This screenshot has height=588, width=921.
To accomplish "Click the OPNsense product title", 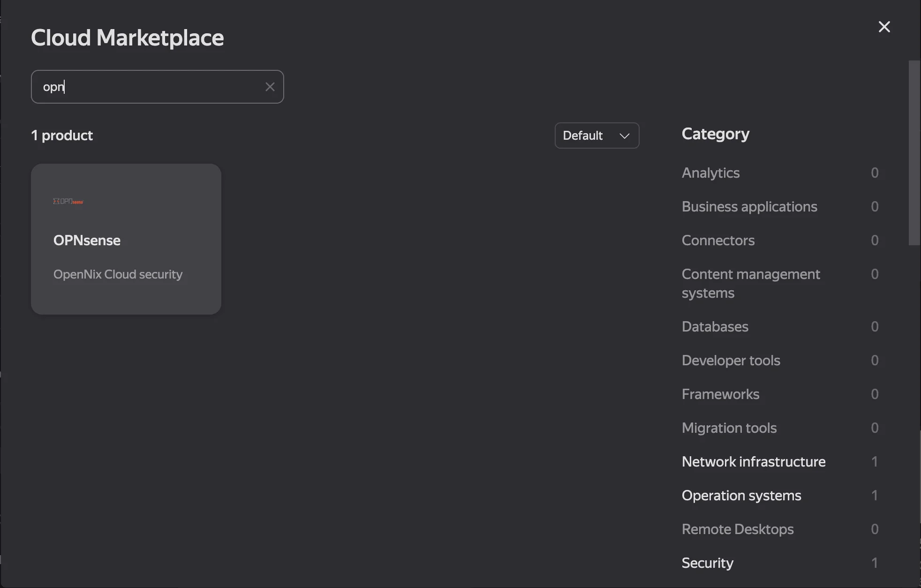I will tap(87, 241).
